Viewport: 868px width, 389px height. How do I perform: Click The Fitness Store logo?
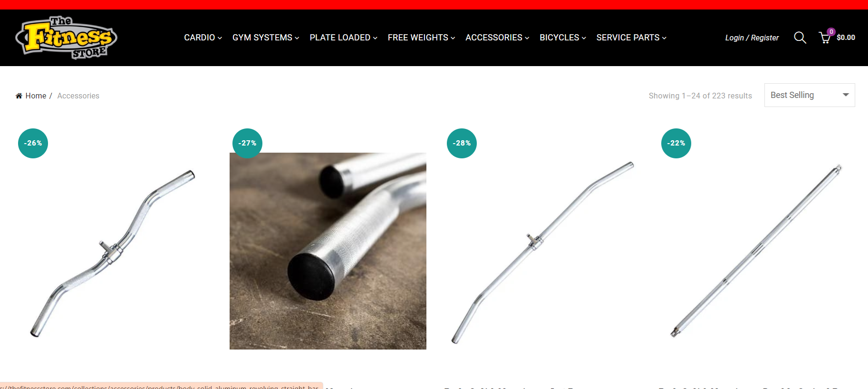(x=67, y=38)
